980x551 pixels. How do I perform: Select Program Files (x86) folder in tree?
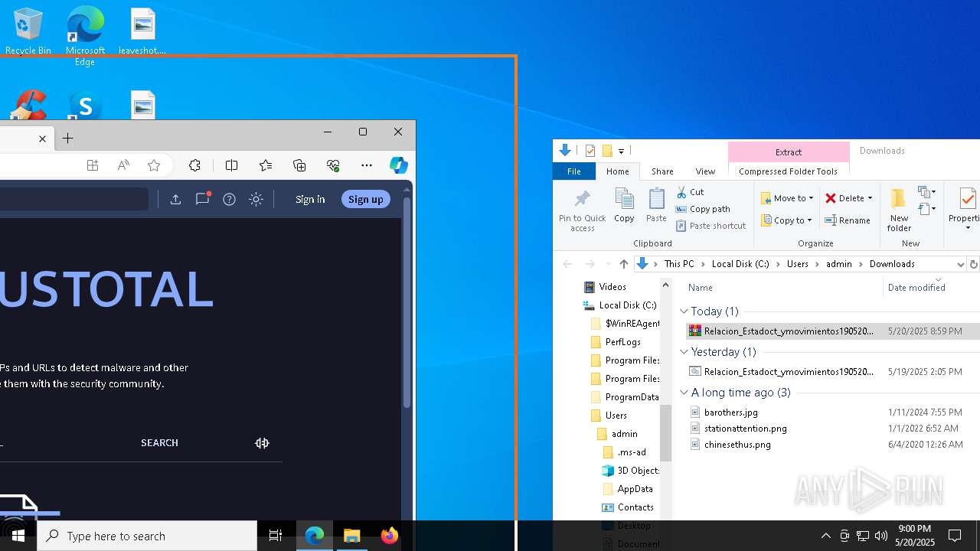pyautogui.click(x=626, y=379)
